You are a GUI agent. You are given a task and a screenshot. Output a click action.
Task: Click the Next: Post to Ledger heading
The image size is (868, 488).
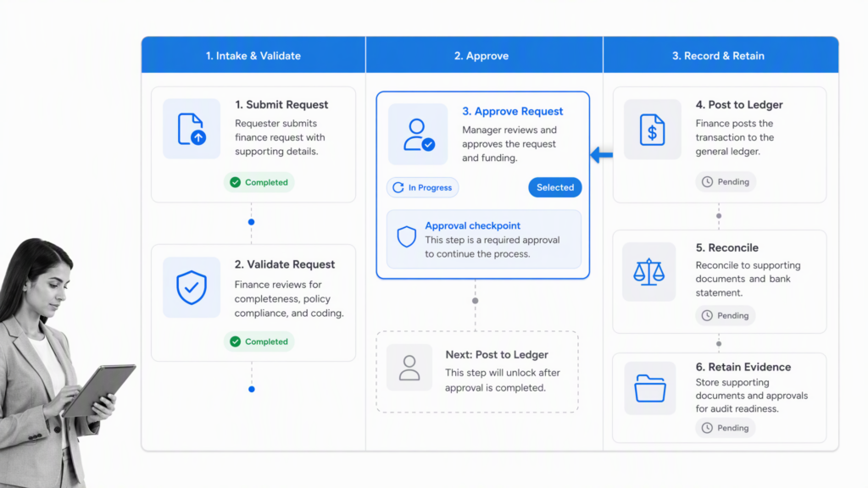tap(497, 355)
